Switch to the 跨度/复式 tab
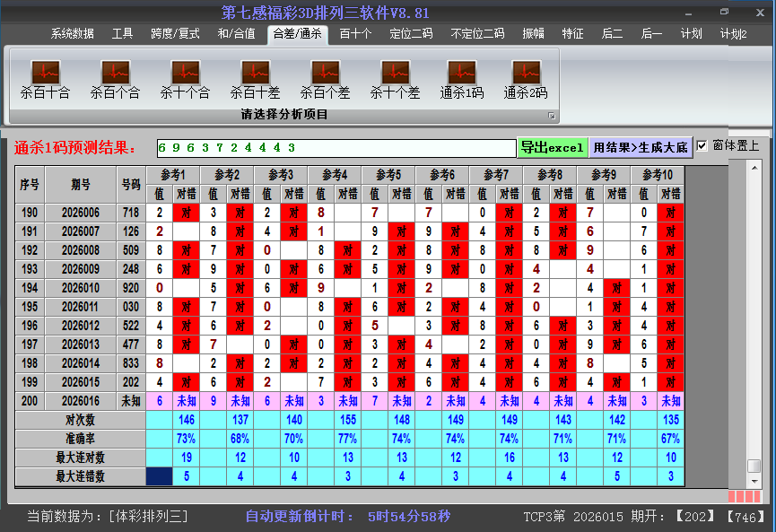 tap(175, 34)
